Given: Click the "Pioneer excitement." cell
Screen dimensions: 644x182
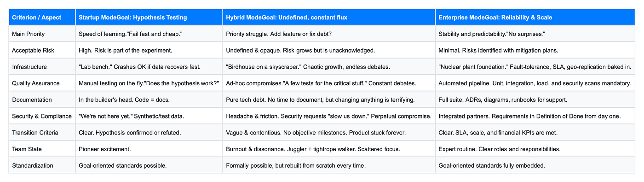Looking at the screenshot, I should pos(149,149).
